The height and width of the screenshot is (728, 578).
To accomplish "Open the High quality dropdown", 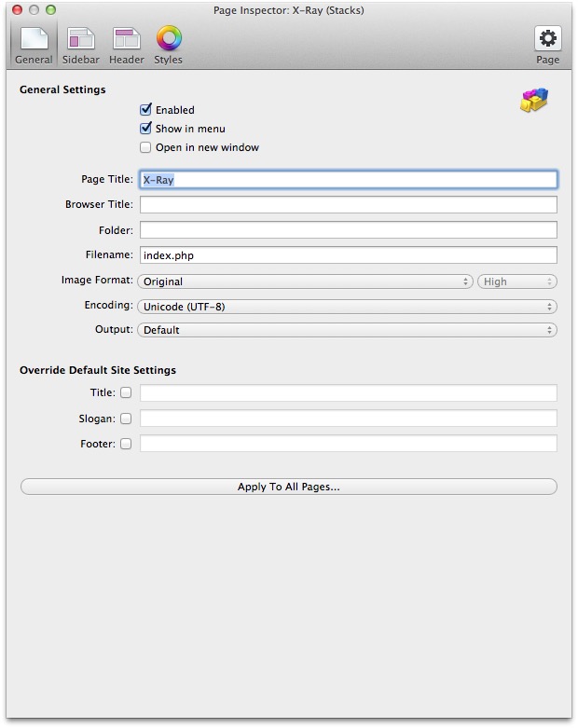I will (517, 282).
